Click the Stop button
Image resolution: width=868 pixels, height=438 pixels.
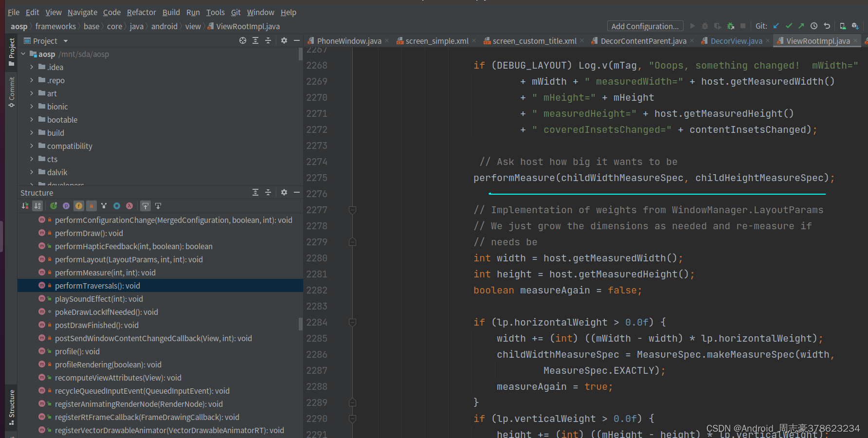(x=743, y=26)
